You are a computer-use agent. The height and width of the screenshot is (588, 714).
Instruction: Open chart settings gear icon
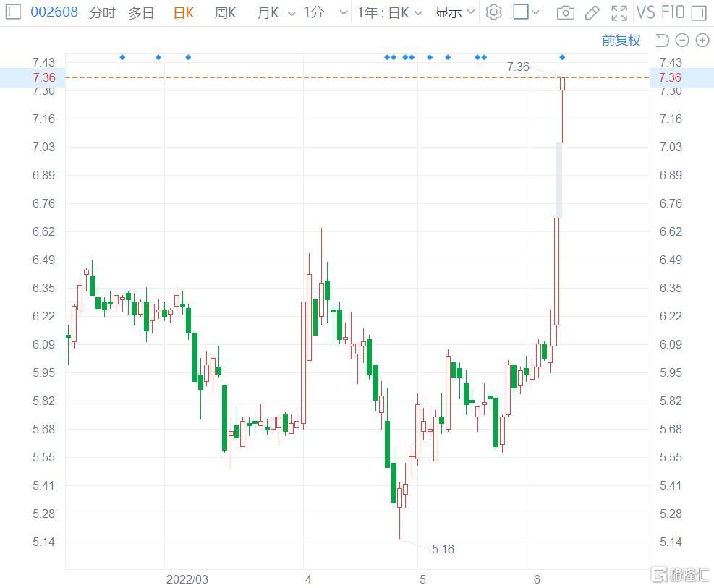click(x=493, y=12)
